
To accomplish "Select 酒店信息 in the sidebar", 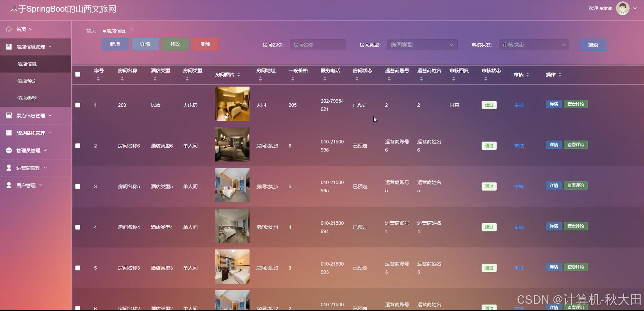I will click(35, 64).
